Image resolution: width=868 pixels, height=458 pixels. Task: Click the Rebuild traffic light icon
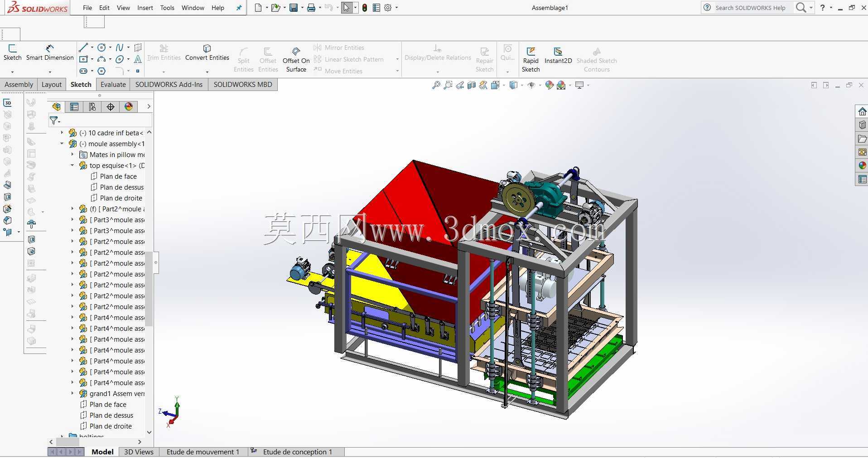pos(365,8)
